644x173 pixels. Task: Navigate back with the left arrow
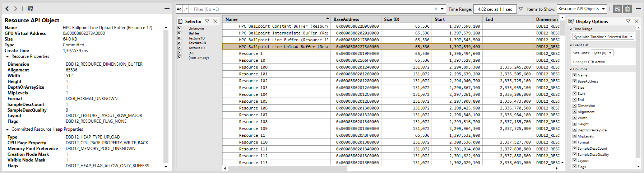click(x=7, y=9)
